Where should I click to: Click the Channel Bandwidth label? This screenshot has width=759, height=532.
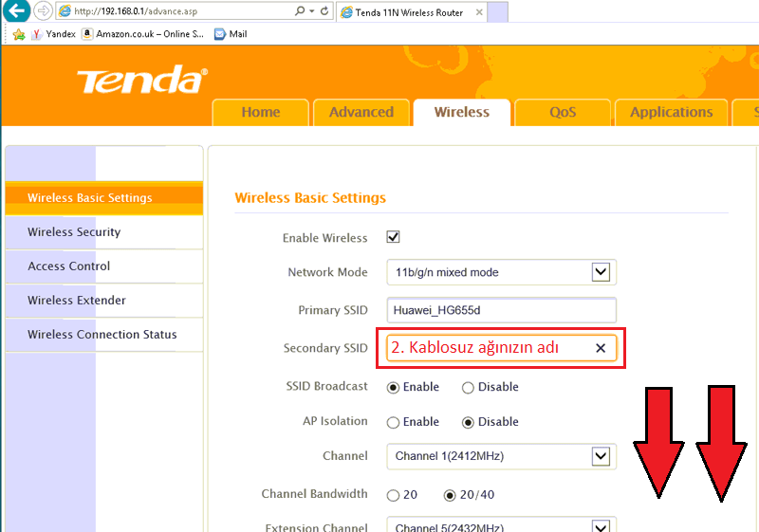coord(315,494)
